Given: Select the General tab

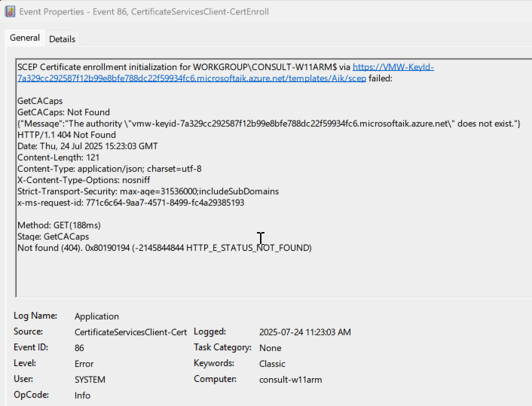Looking at the screenshot, I should [x=25, y=38].
